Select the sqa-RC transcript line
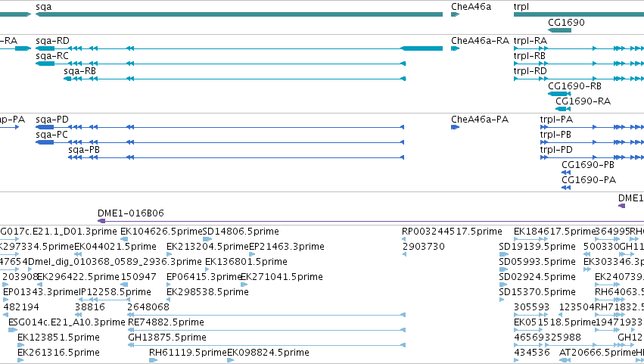Image resolution: width=644 pixels, height=364 pixels. click(221, 64)
